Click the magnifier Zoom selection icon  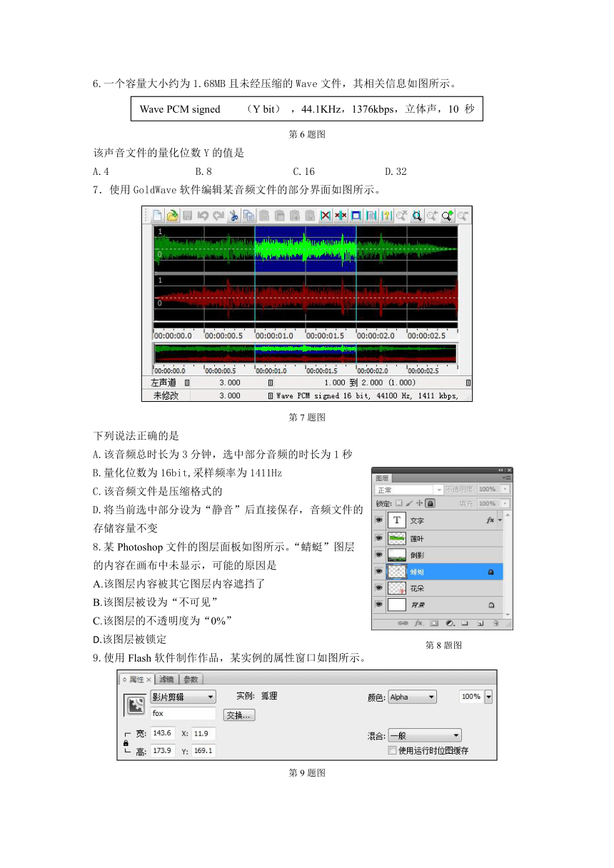[x=417, y=215]
